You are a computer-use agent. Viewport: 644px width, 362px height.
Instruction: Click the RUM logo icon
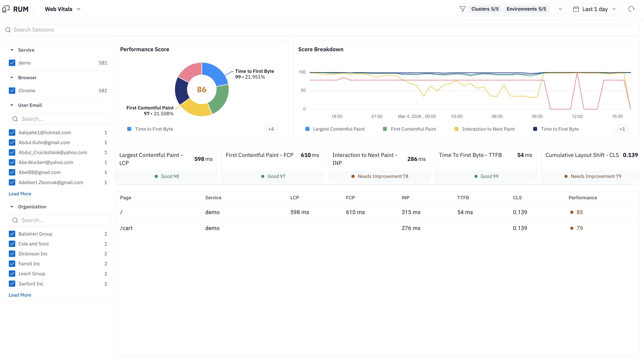tap(6, 9)
